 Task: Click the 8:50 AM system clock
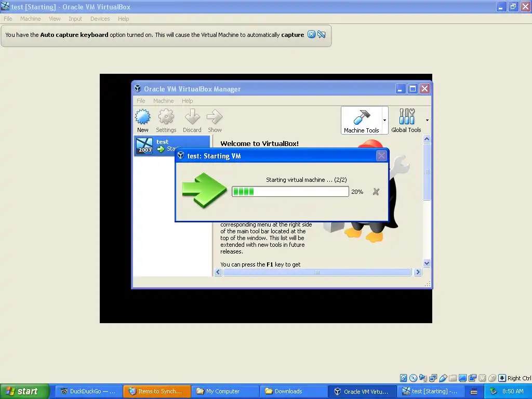tap(513, 392)
